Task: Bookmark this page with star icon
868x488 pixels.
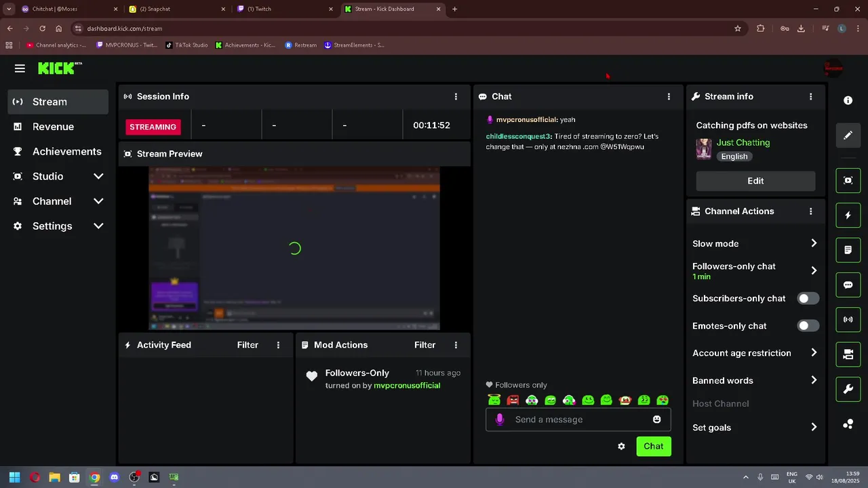Action: [x=738, y=28]
